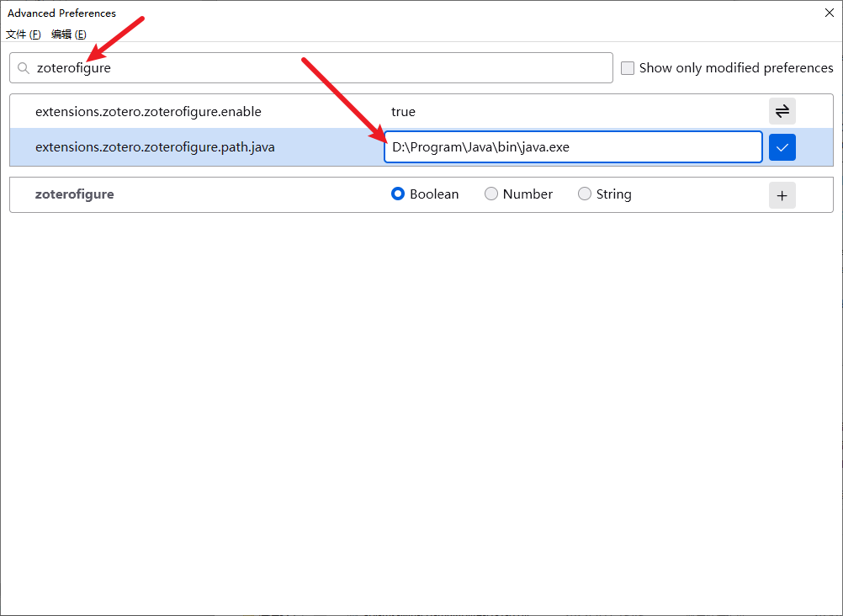Open the 编辑 (E) menu

point(69,35)
